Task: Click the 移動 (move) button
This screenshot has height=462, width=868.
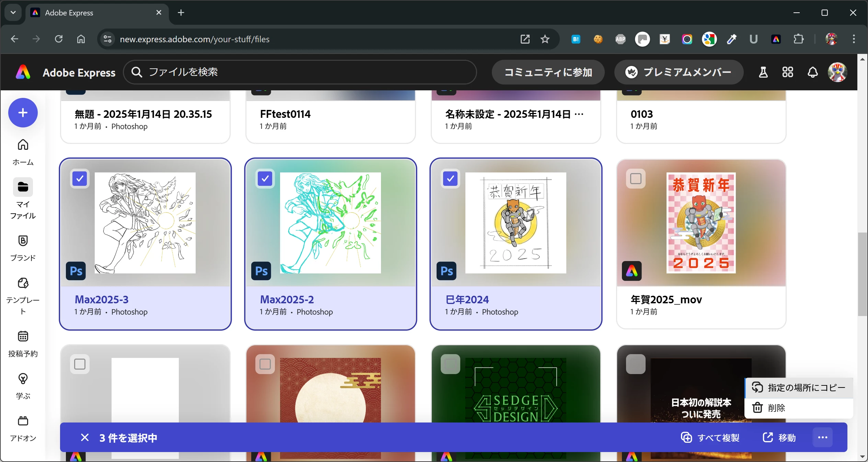Action: coord(779,437)
